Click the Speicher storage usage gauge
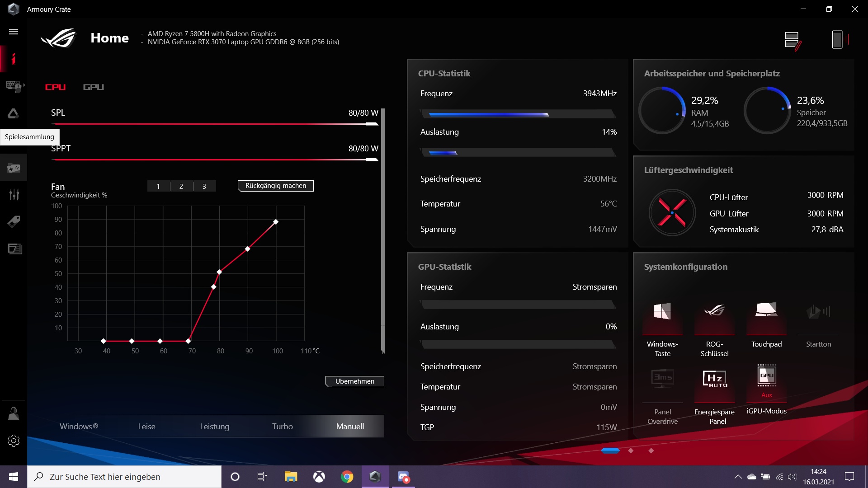Screen dimensions: 868x488 [768, 110]
